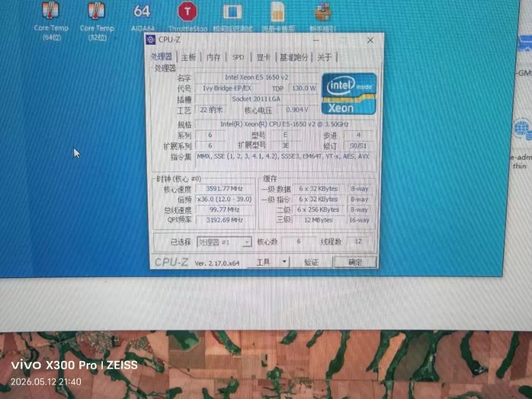The height and width of the screenshot is (399, 532).
Task: Open the globe desktop icon at right edge
Action: tap(523, 129)
